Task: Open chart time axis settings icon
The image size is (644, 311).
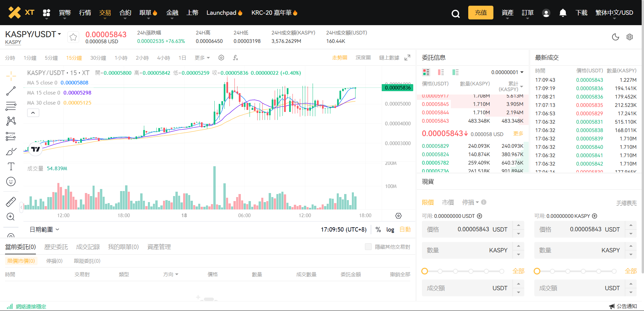Action: coord(398,216)
